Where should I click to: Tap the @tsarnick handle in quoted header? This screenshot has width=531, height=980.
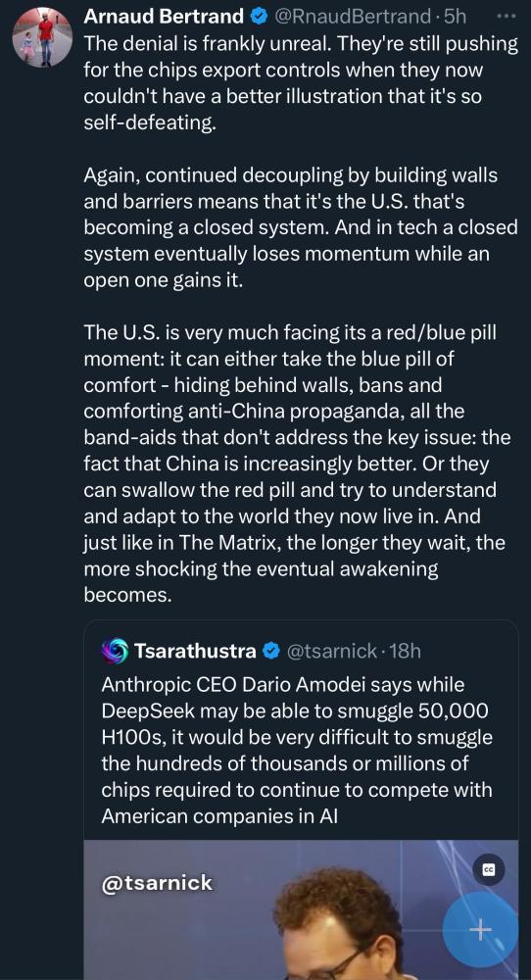331,652
